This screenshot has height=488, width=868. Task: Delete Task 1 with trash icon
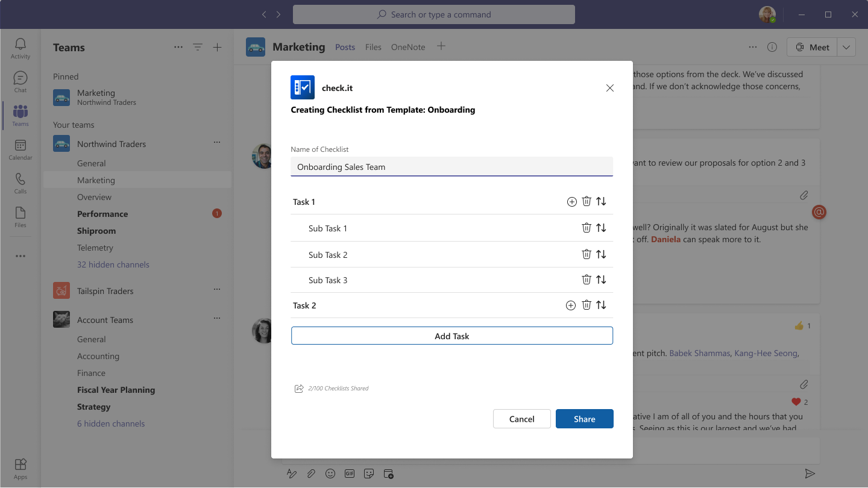[587, 201]
